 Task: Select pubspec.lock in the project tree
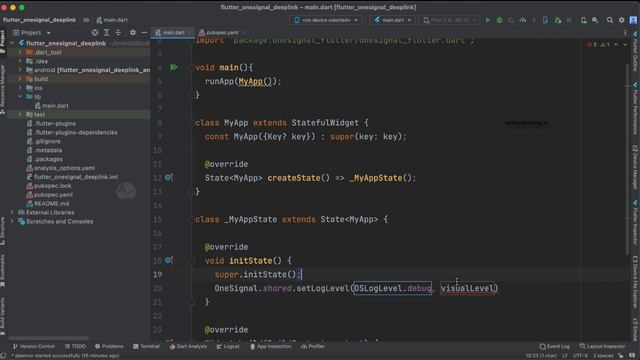pos(49,186)
